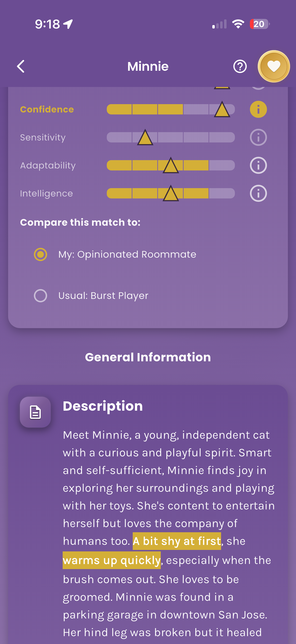Tap the battery indicator in status bar

[x=259, y=24]
